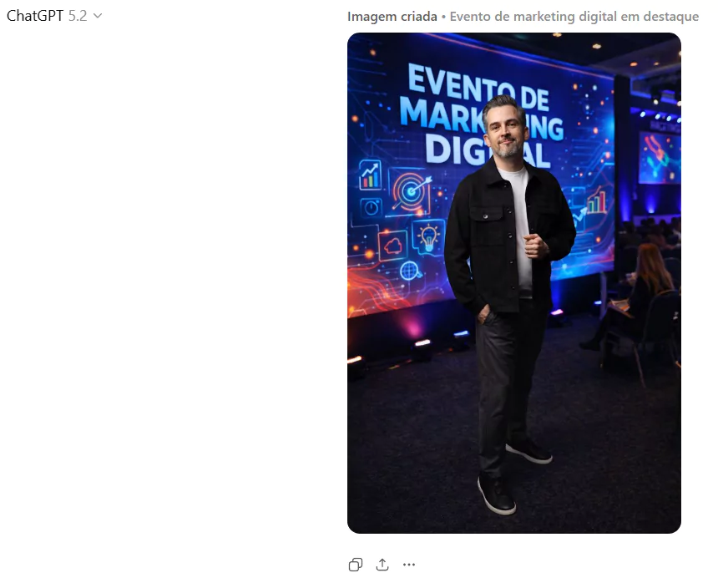Click the "Imagem criada" status label

point(392,17)
